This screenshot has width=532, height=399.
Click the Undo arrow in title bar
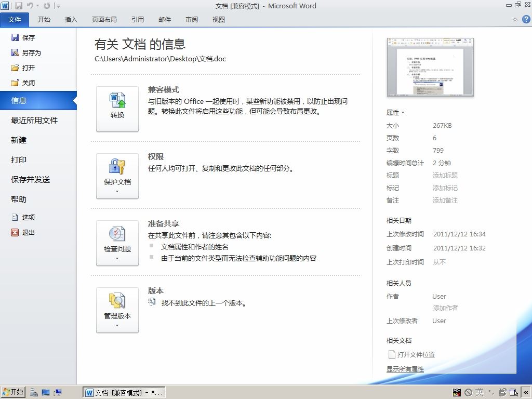pyautogui.click(x=30, y=6)
